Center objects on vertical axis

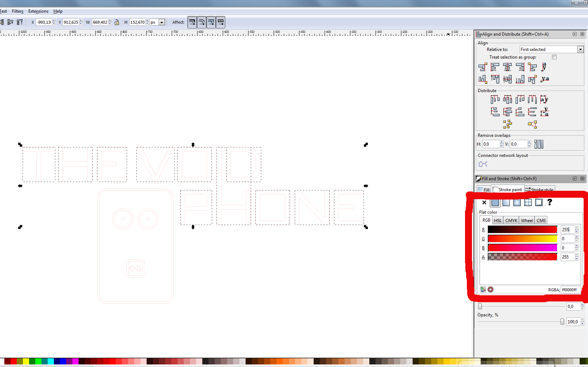(x=507, y=67)
